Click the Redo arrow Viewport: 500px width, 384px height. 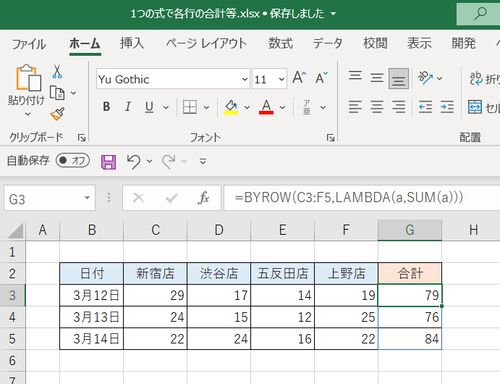[x=169, y=162]
